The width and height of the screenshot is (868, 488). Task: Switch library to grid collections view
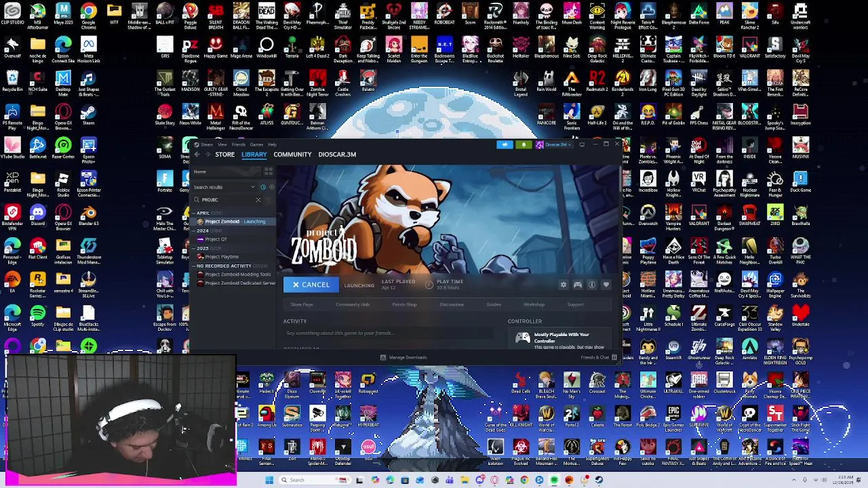269,171
